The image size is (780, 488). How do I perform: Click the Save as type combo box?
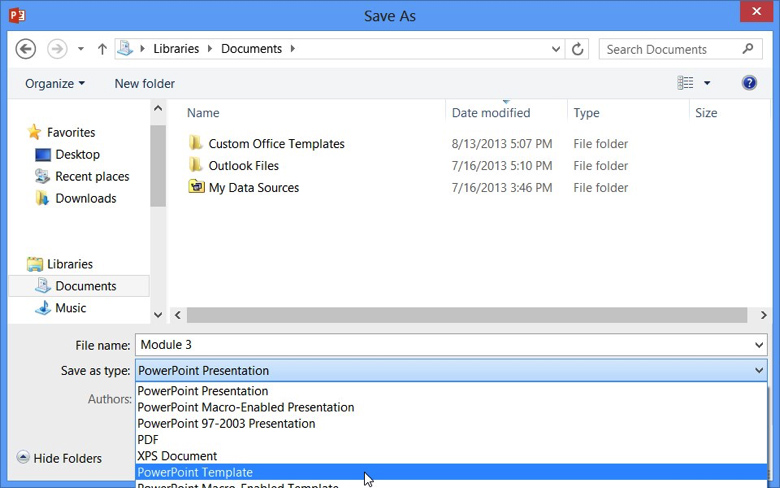[451, 371]
